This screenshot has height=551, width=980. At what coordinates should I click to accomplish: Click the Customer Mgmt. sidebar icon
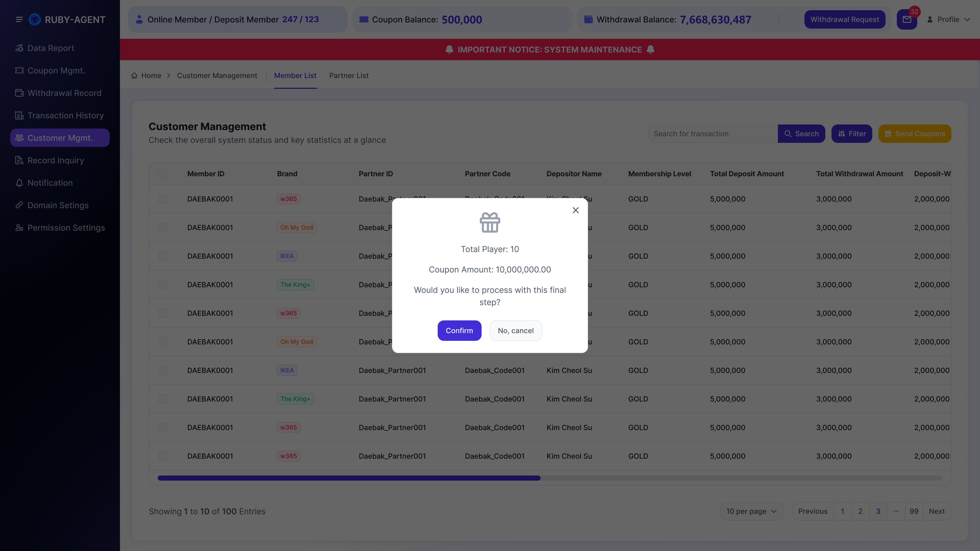tap(19, 138)
